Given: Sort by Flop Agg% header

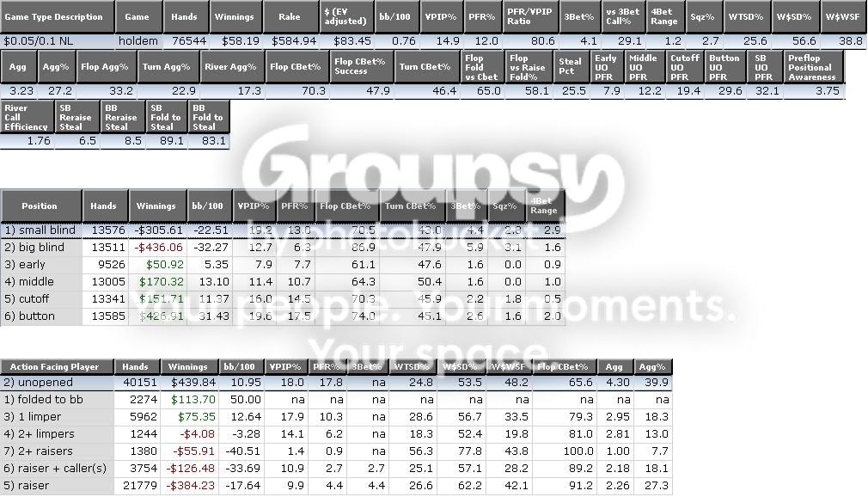Looking at the screenshot, I should (x=105, y=67).
